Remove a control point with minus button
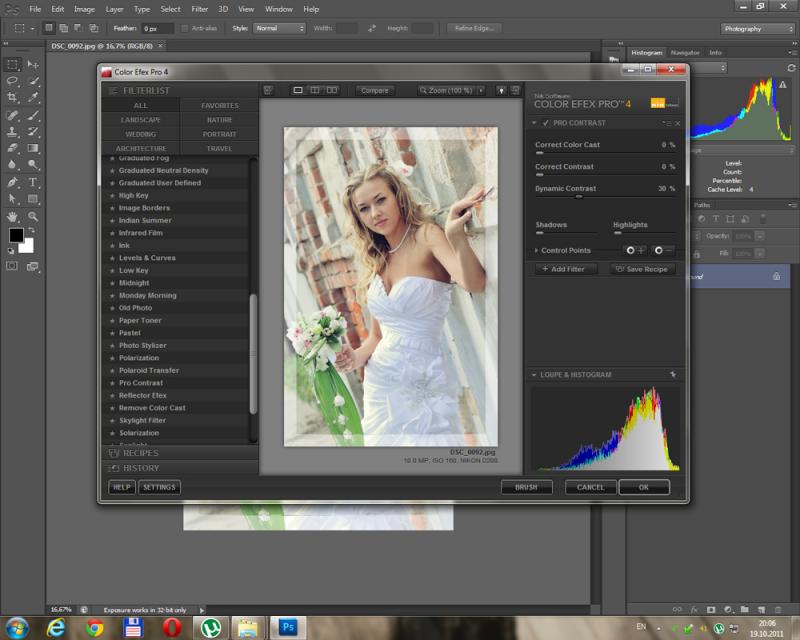The width and height of the screenshot is (800, 640). pos(663,250)
